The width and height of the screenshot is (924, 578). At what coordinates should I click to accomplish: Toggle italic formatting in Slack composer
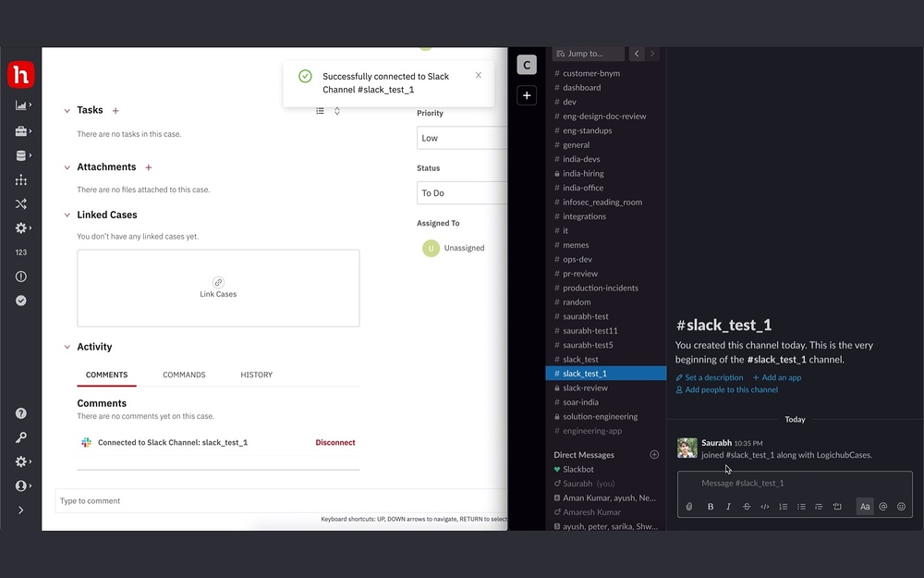point(728,507)
